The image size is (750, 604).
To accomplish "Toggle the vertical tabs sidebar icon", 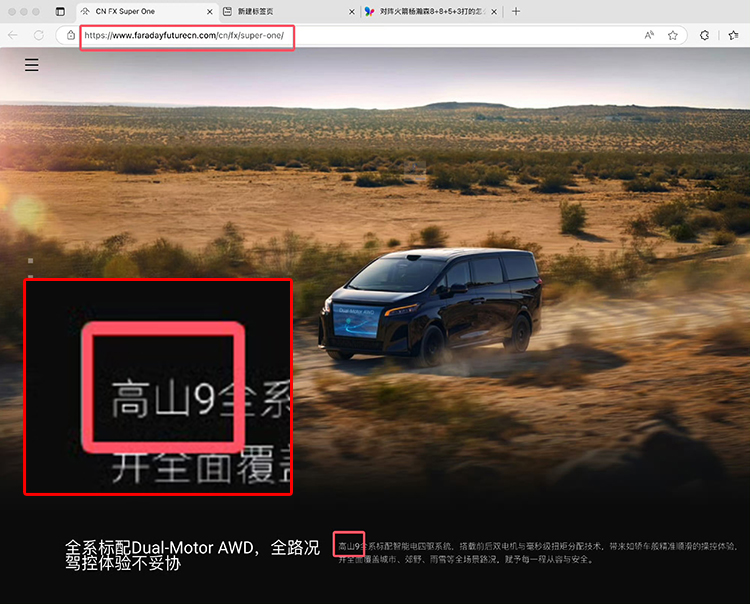I will pyautogui.click(x=60, y=11).
